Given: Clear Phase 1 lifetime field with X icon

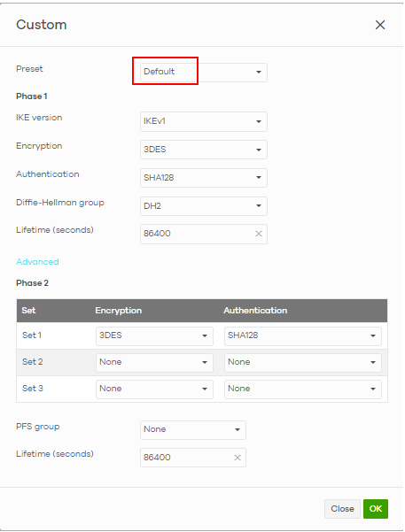Looking at the screenshot, I should pos(259,234).
